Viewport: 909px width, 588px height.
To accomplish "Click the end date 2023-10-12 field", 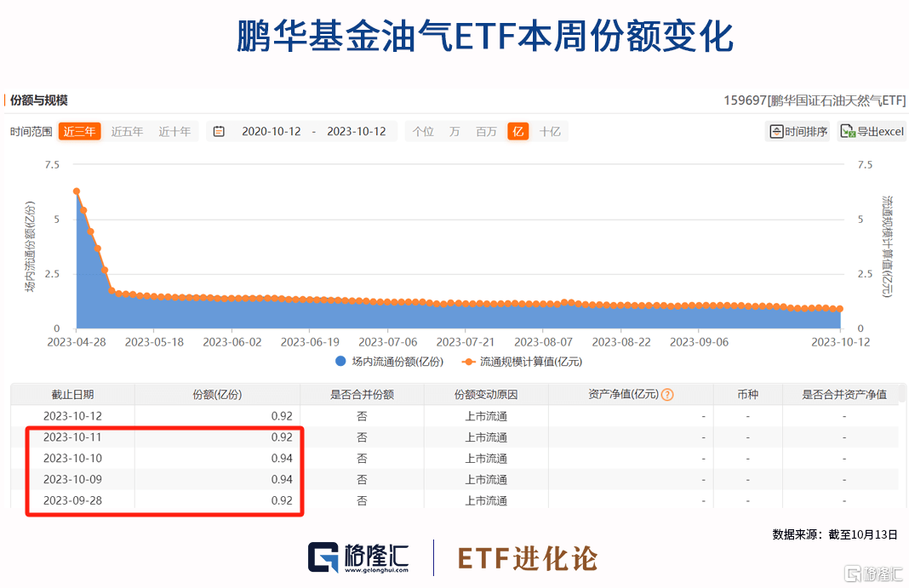I will click(x=357, y=132).
